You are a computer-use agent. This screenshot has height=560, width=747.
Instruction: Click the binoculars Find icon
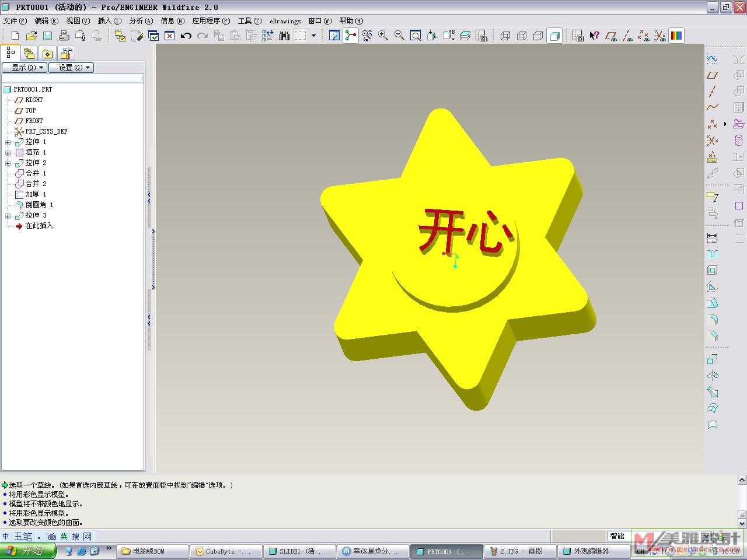(284, 36)
